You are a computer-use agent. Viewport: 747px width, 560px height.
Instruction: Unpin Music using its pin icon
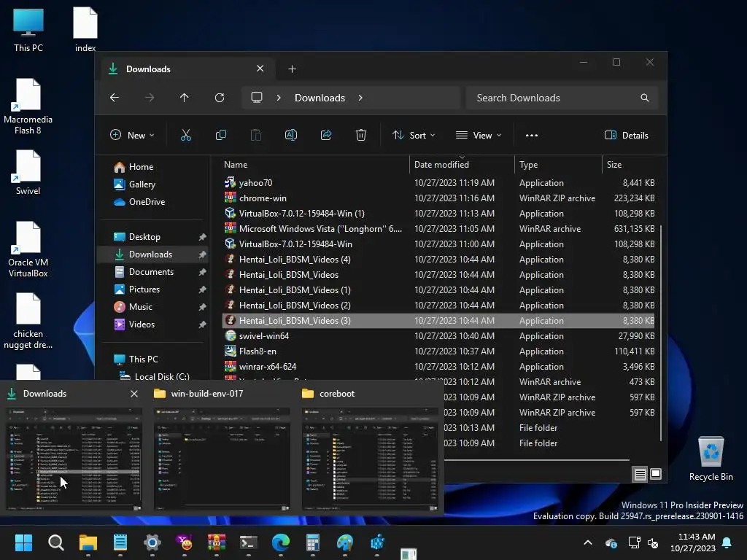203,307
